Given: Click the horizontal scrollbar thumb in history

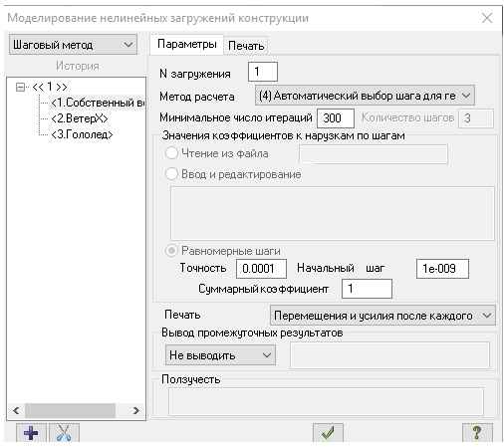Looking at the screenshot, I should pyautogui.click(x=70, y=411).
